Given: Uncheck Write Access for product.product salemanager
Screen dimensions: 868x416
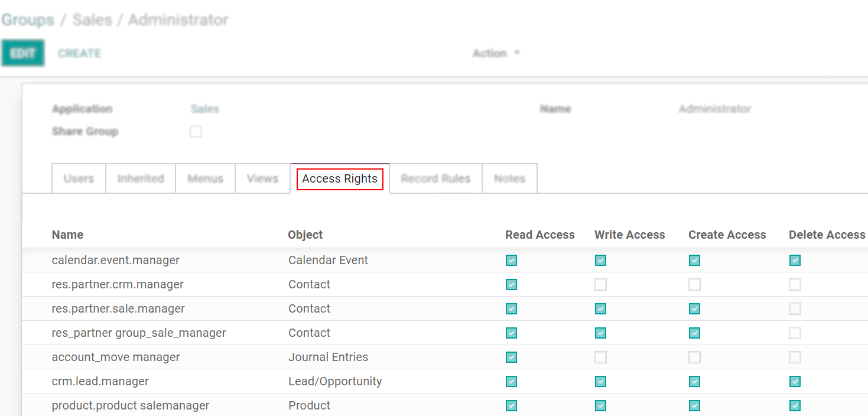Looking at the screenshot, I should [600, 405].
